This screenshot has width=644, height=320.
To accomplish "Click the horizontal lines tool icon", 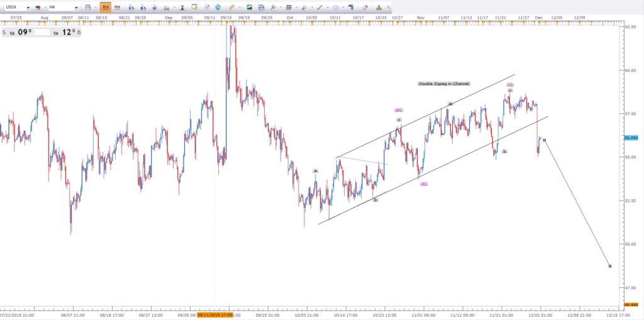I will point(289,8).
